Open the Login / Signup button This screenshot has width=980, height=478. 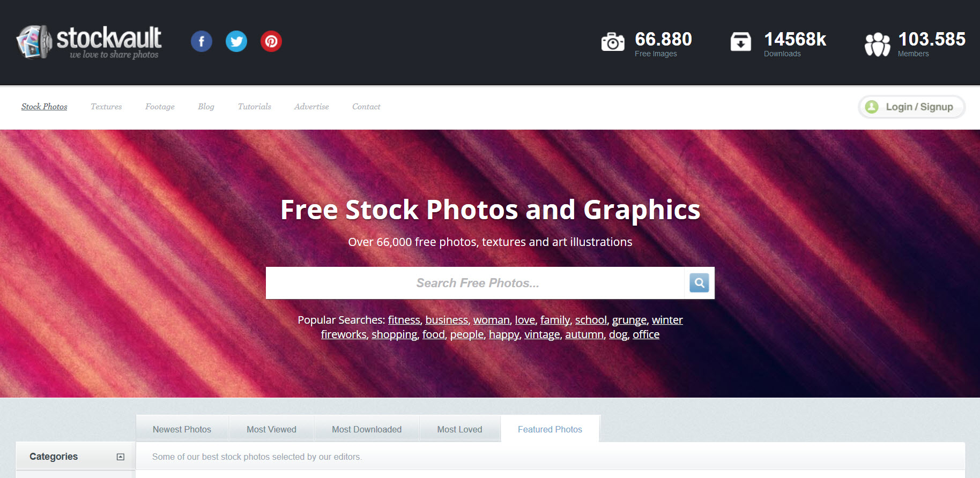(911, 107)
